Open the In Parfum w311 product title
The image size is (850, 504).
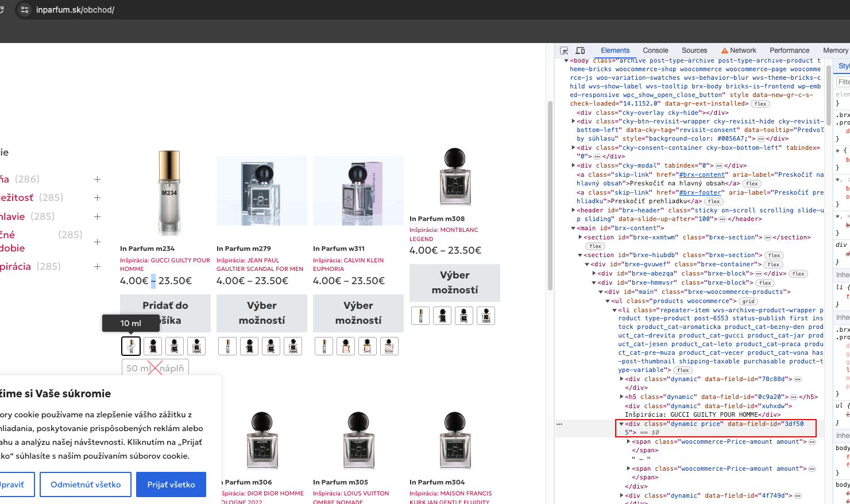point(338,249)
